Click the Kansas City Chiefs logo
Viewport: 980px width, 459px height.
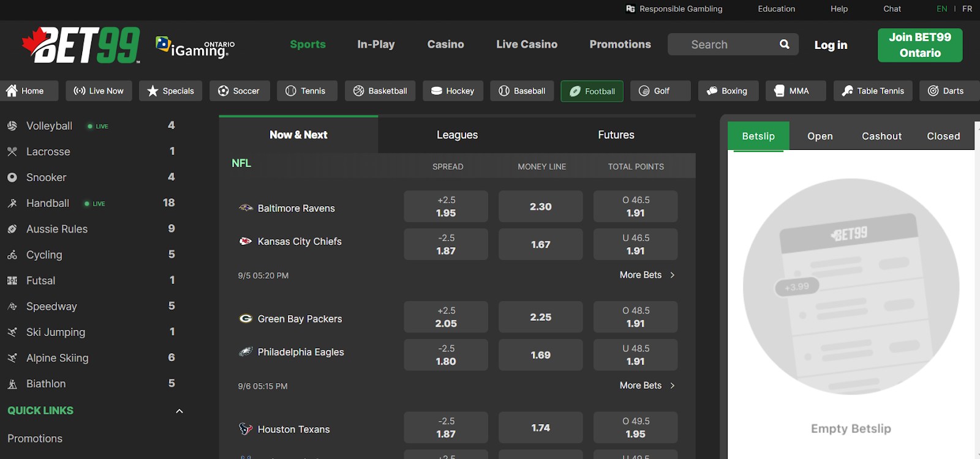click(246, 241)
